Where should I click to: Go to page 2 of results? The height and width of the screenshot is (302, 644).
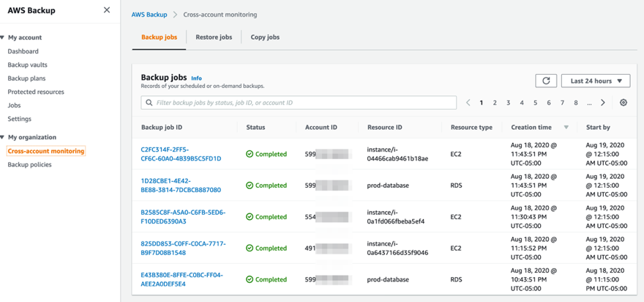tap(495, 103)
